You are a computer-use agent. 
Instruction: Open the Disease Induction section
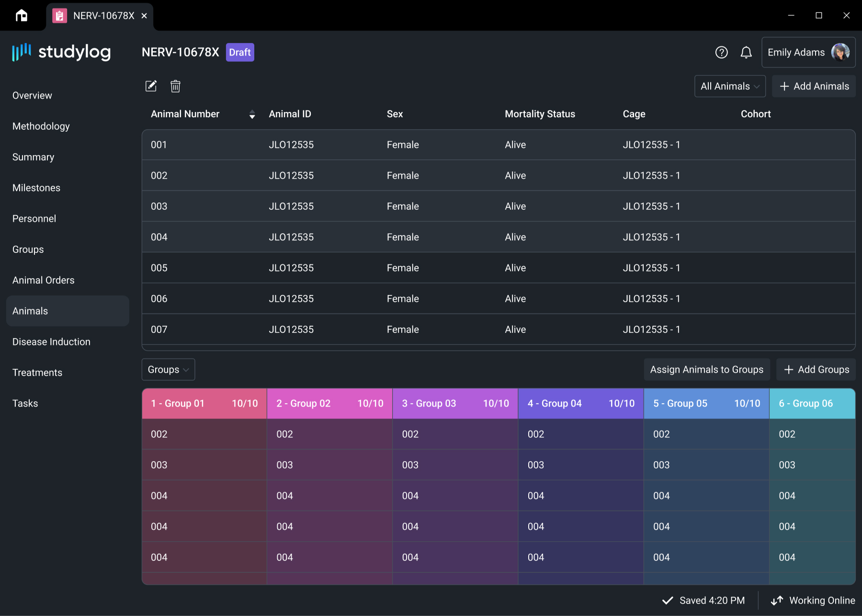(x=51, y=342)
